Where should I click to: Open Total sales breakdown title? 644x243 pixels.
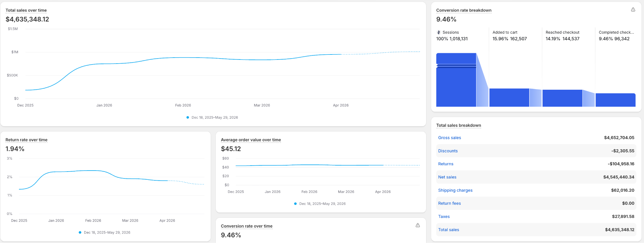point(458,125)
